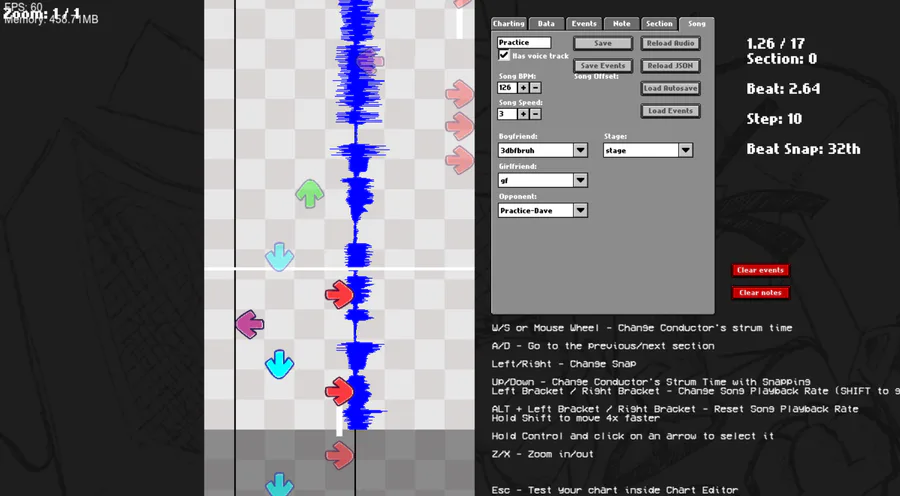Viewport: 900px width, 496px height.
Task: Click the white hold-note tail near grid bottom
Action: 339,420
